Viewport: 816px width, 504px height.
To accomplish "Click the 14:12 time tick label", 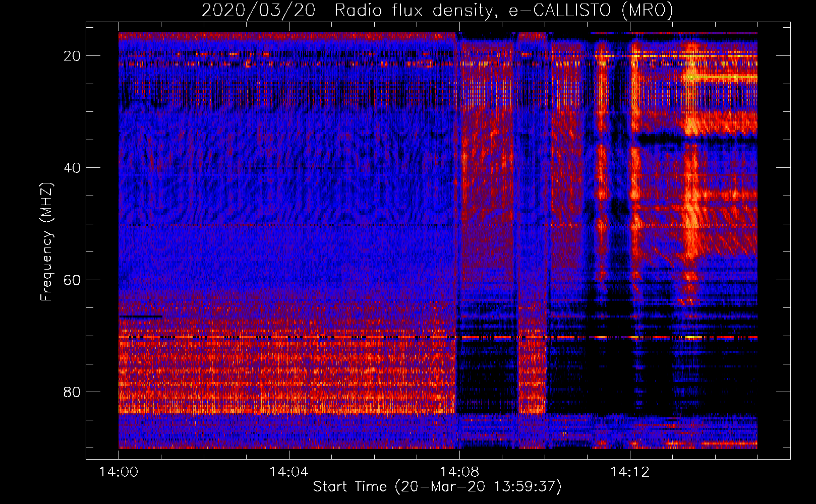I will click(x=630, y=472).
